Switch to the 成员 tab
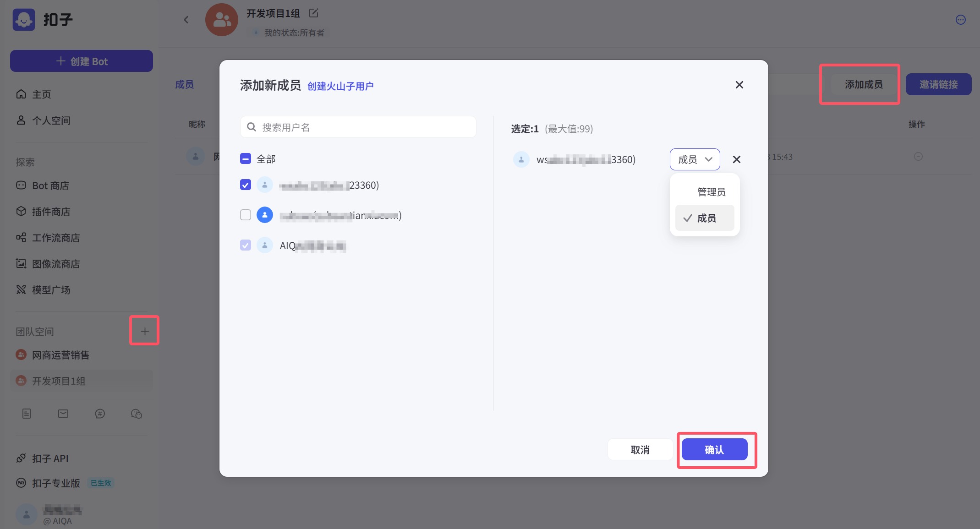The height and width of the screenshot is (529, 980). 184,84
